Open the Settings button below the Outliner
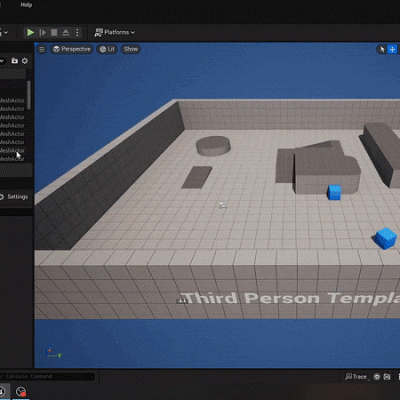 click(14, 197)
